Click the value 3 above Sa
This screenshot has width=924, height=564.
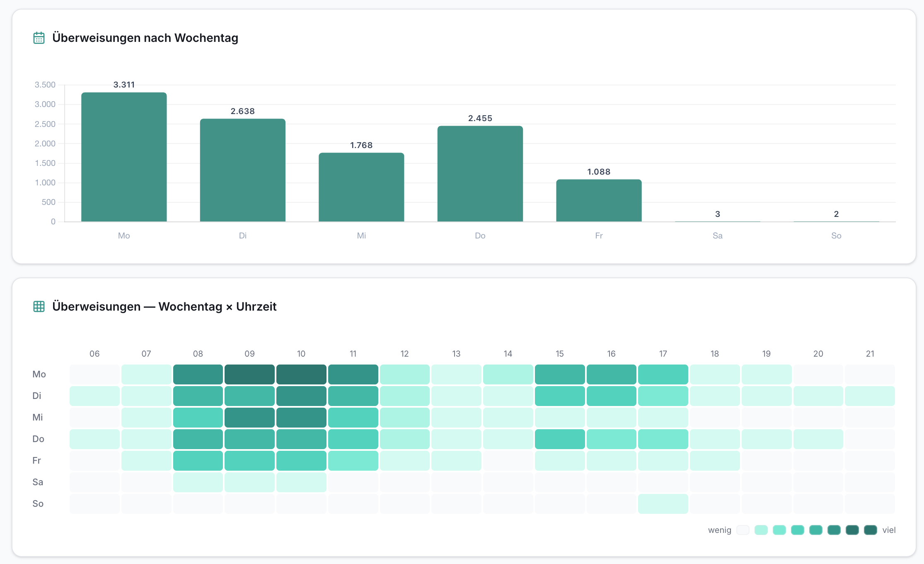coord(718,214)
